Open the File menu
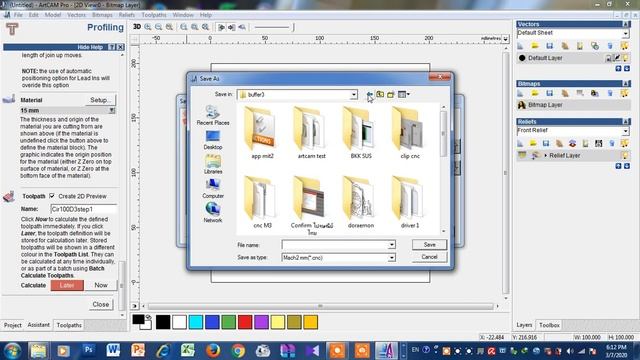 tap(18, 15)
